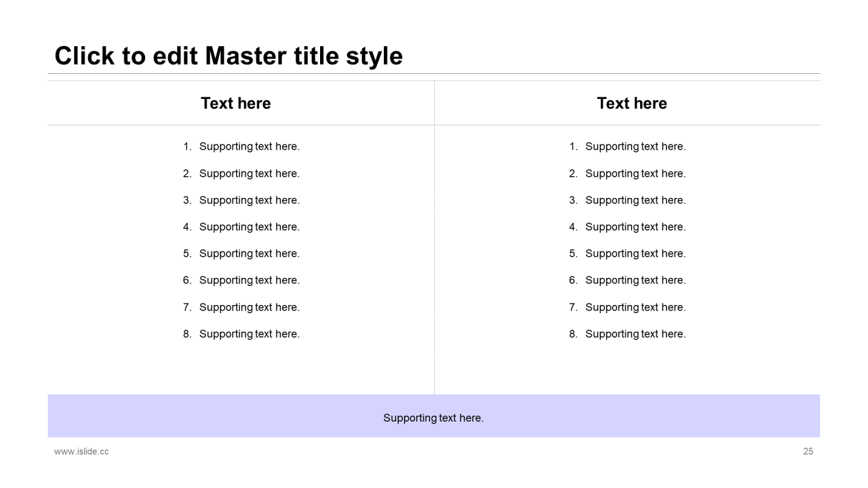
Task: Select the left column 'Text here' heading
Action: [235, 103]
